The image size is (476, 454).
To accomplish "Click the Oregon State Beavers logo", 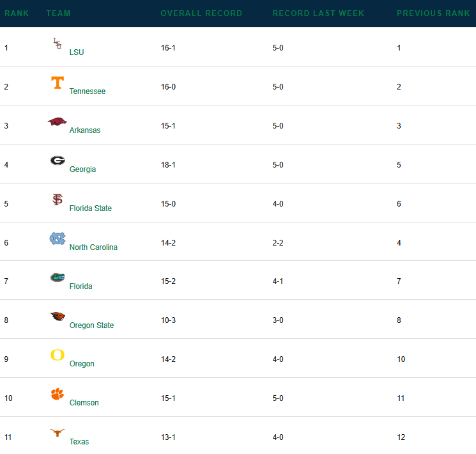I will (x=58, y=317).
